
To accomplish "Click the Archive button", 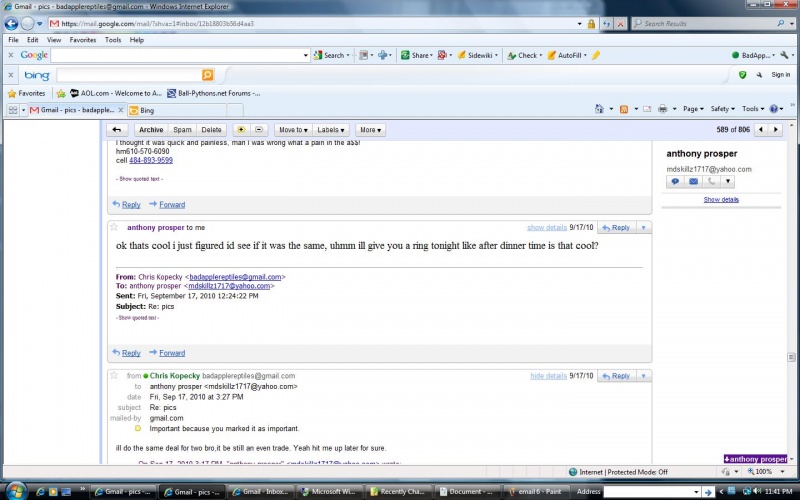I will pyautogui.click(x=151, y=130).
